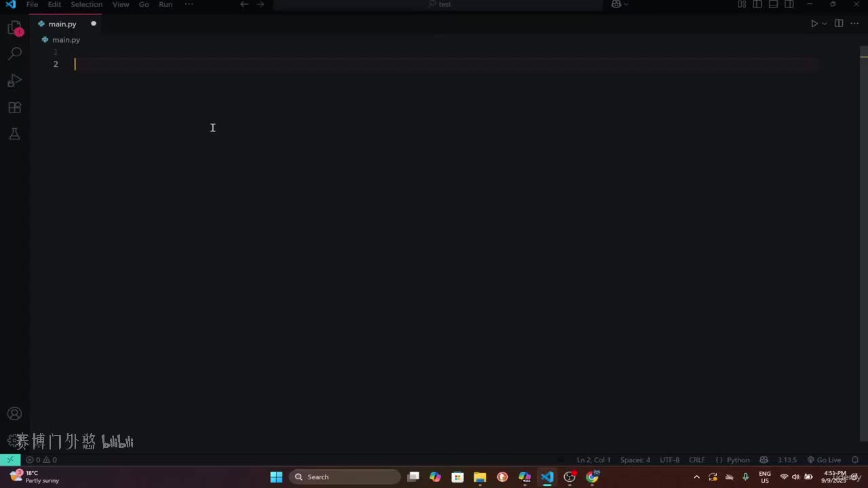Toggle the primary side bar visibility

pyautogui.click(x=757, y=4)
